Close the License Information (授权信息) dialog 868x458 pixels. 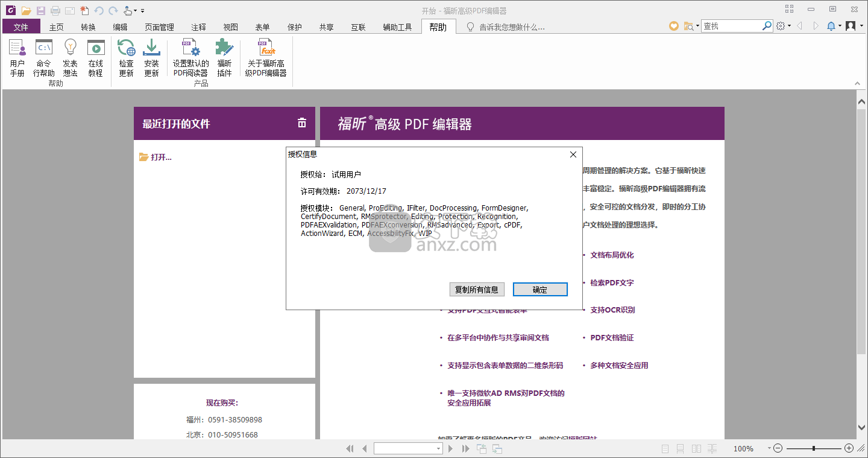pos(573,154)
